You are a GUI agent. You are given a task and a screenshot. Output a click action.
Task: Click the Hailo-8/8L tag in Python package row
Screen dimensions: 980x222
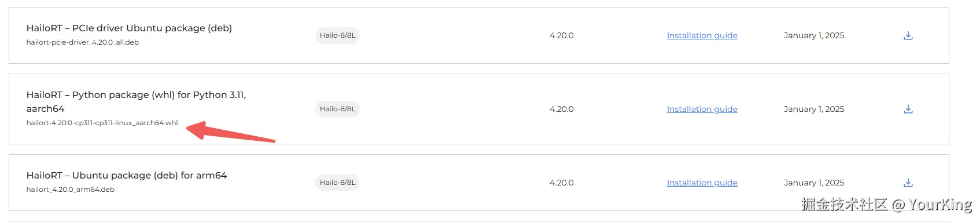337,109
